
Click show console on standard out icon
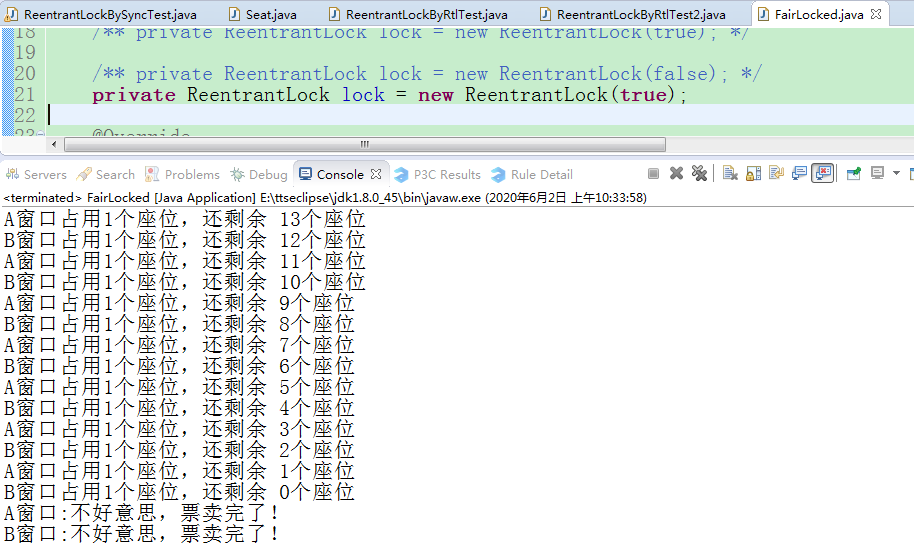coord(799,174)
